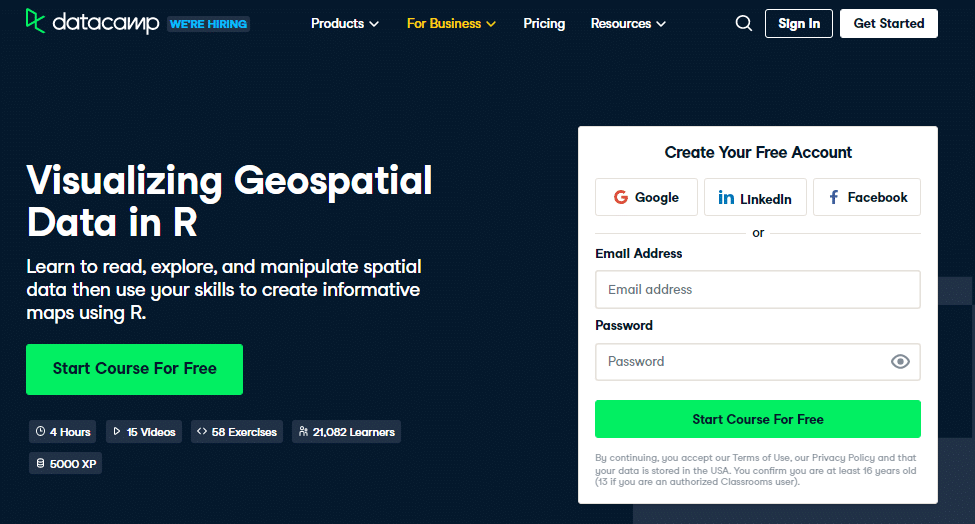Viewport: 975px width, 524px height.
Task: Sign up with Facebook
Action: click(867, 197)
